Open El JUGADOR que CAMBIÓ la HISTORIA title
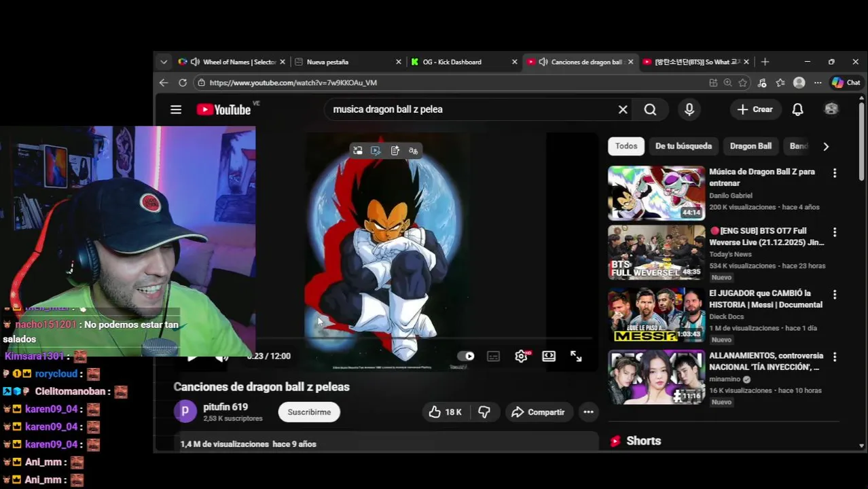Image resolution: width=868 pixels, height=489 pixels. tap(765, 299)
